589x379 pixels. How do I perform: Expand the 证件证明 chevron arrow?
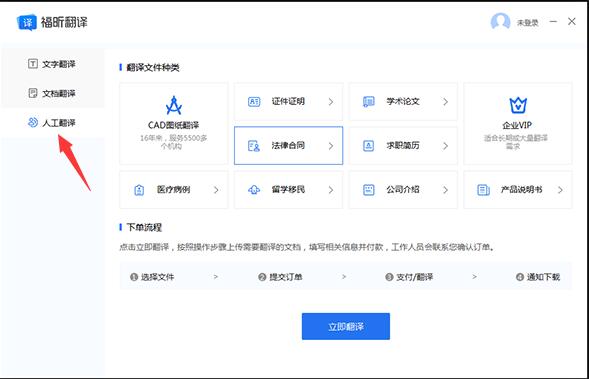click(331, 102)
